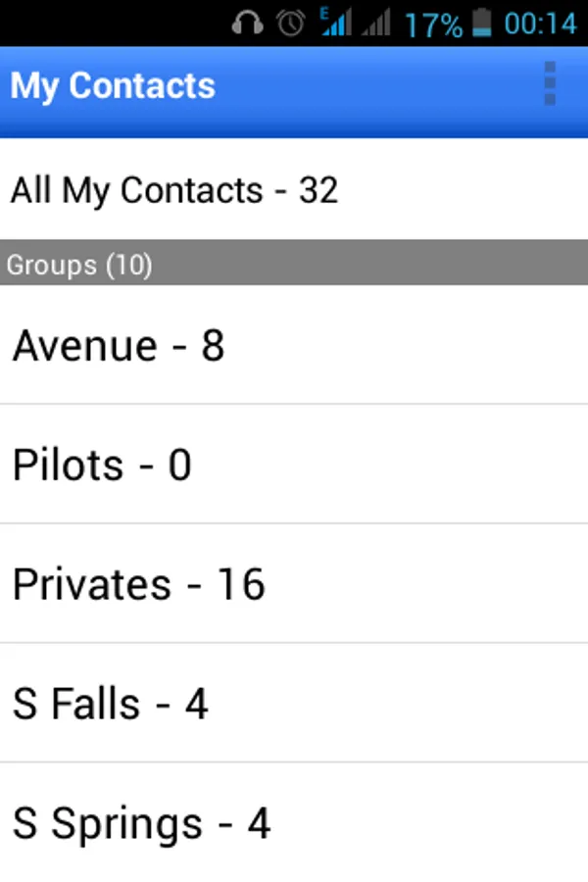The width and height of the screenshot is (588, 882).
Task: Open the overflow menu in the action bar
Action: 549,86
